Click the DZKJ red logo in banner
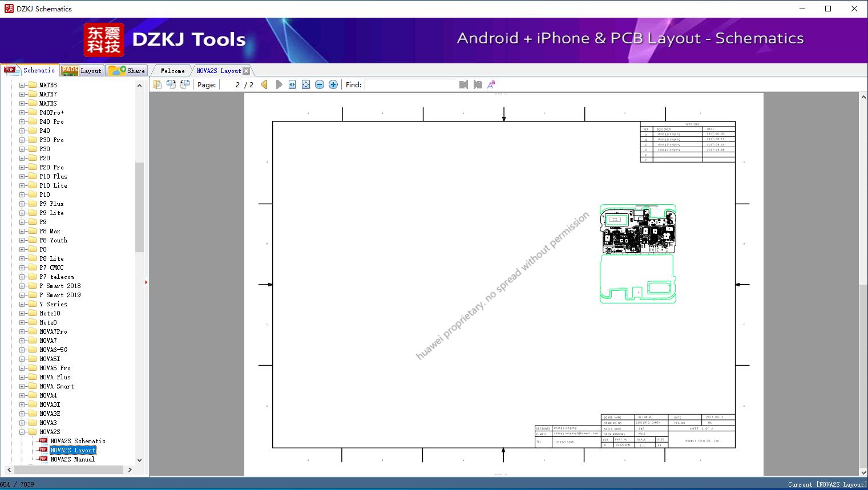The image size is (868, 490). [x=104, y=40]
